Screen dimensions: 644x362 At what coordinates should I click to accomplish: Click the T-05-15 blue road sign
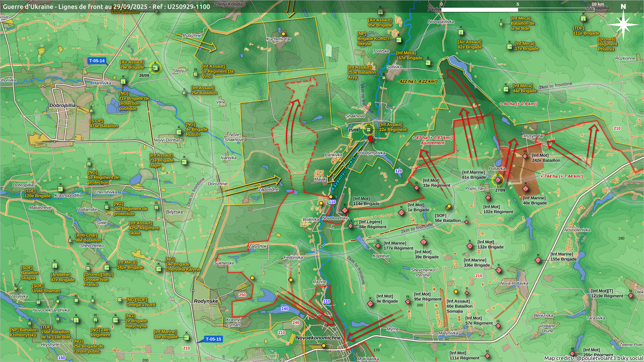pyautogui.click(x=213, y=339)
